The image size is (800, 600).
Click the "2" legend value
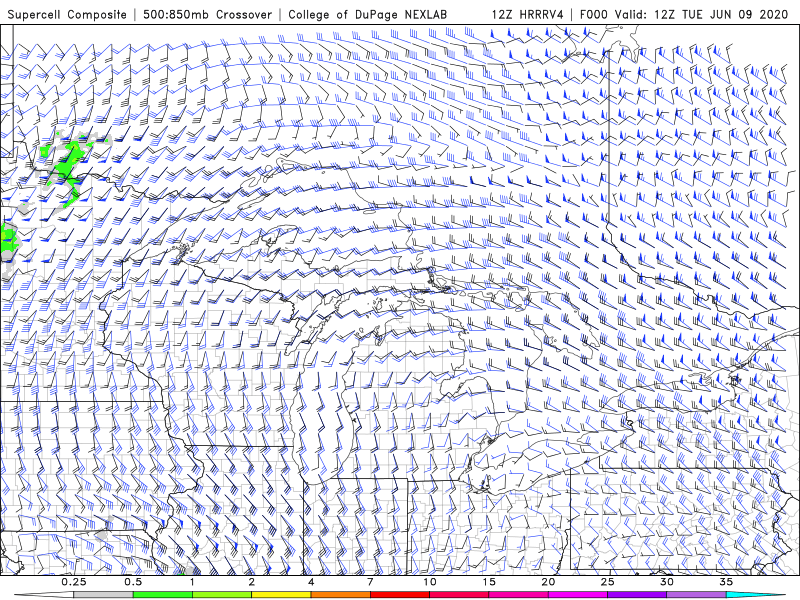coord(252,582)
